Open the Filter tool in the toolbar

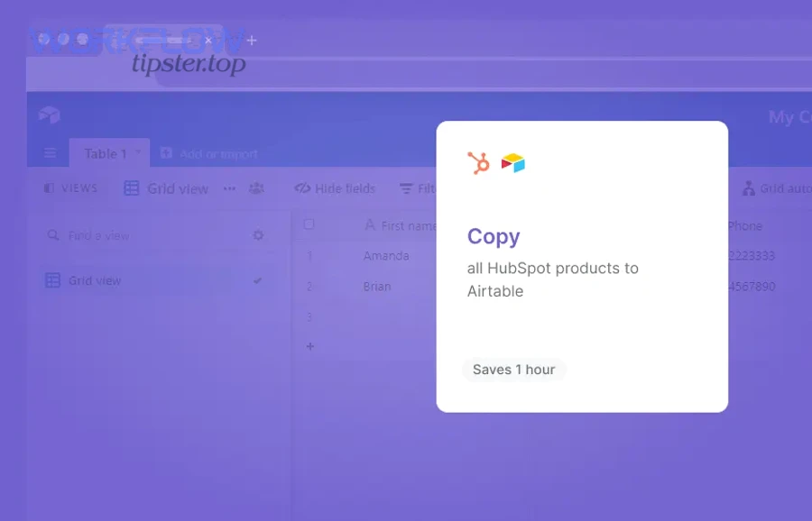409,188
